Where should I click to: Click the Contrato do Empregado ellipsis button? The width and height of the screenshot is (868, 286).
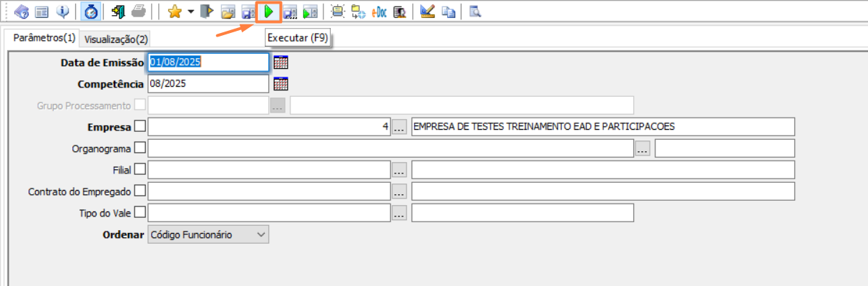pos(399,191)
